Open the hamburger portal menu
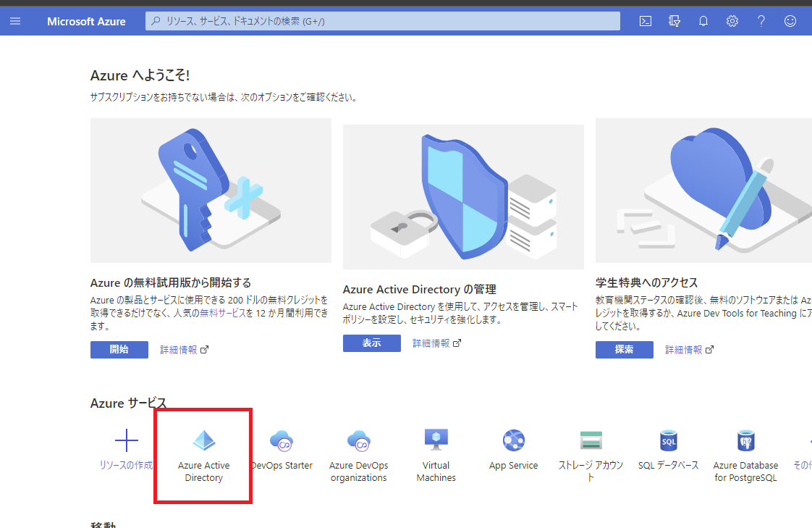 click(15, 21)
